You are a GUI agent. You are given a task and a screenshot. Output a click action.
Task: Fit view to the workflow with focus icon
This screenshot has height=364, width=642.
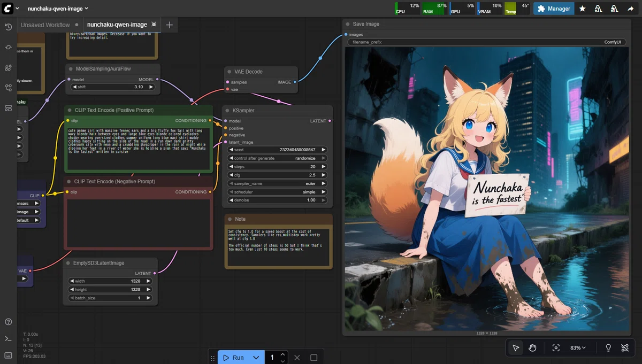pyautogui.click(x=556, y=347)
